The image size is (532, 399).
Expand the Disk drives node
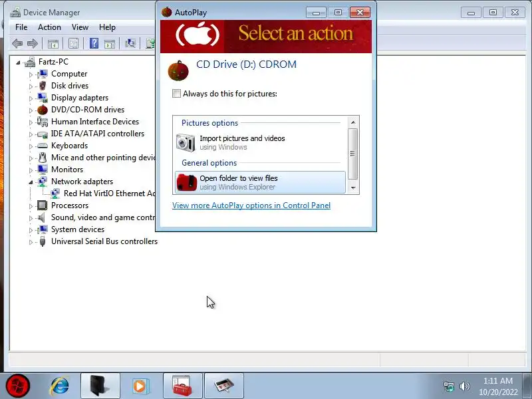coord(31,86)
